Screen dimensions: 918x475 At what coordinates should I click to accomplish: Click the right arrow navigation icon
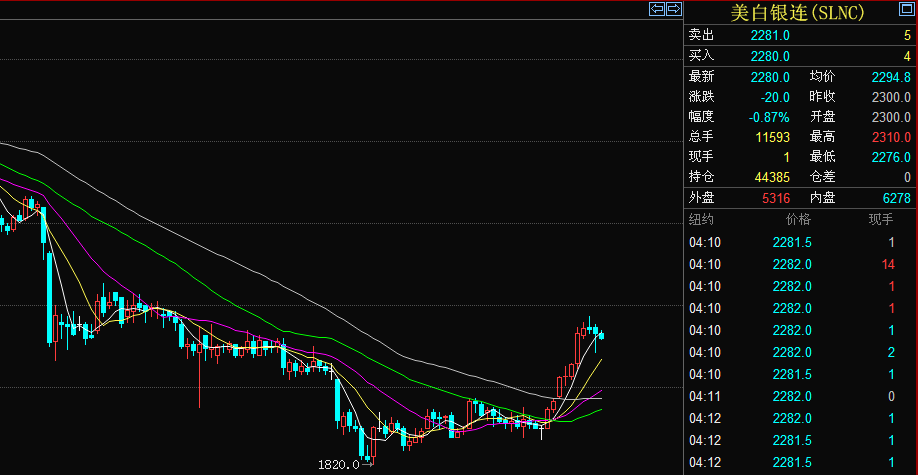point(674,9)
